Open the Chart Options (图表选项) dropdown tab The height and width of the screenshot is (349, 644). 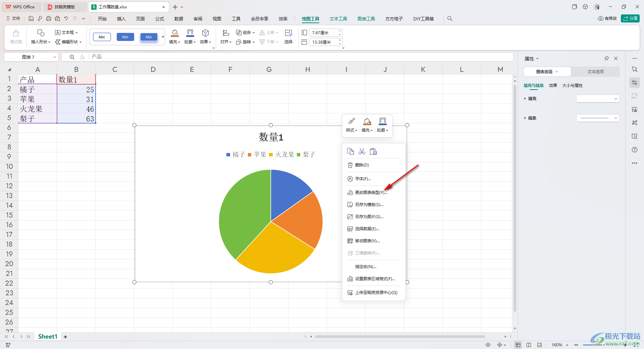click(547, 71)
